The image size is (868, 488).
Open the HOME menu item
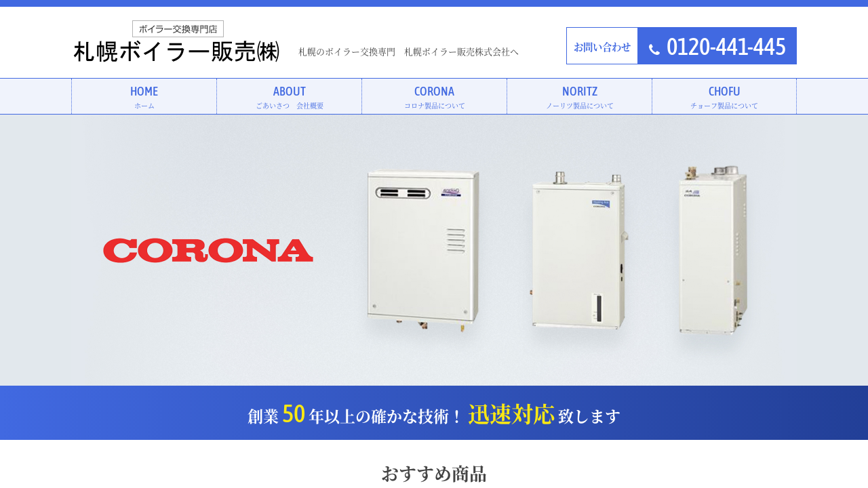(144, 96)
